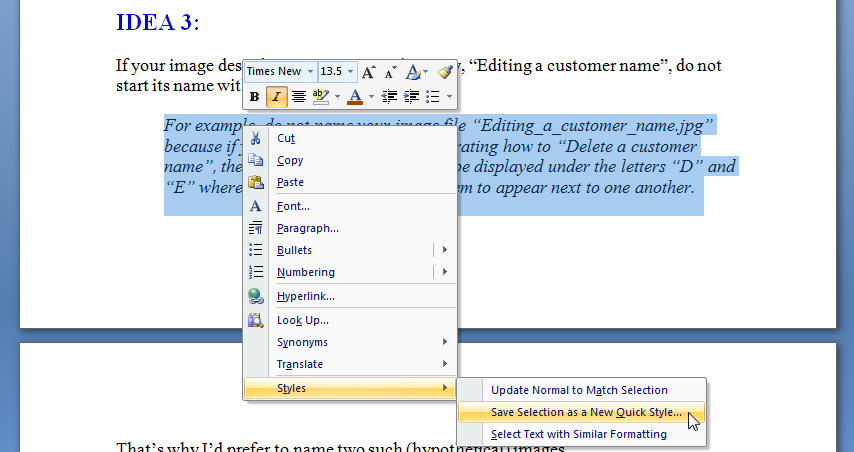
Task: Expand the Bullets submenu arrow
Action: tap(445, 250)
